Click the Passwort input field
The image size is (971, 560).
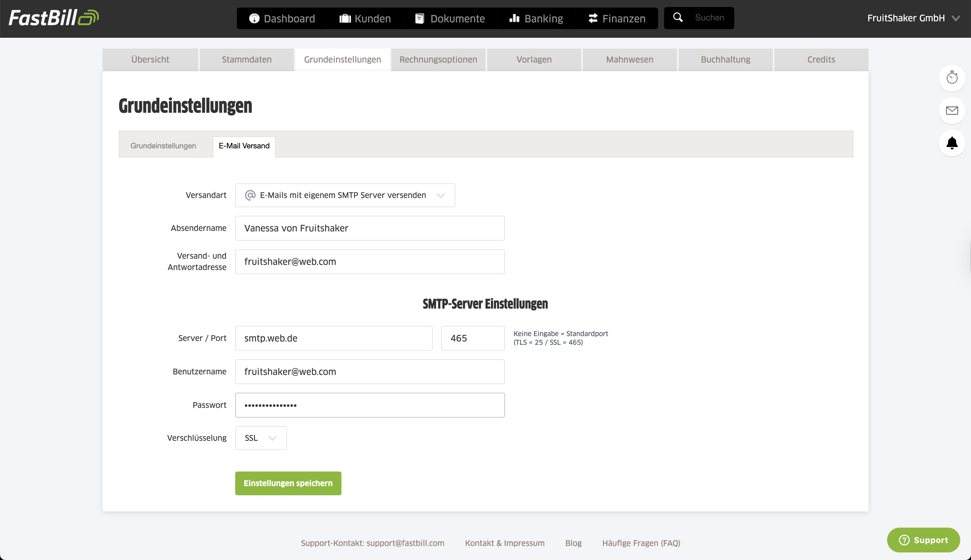(370, 405)
